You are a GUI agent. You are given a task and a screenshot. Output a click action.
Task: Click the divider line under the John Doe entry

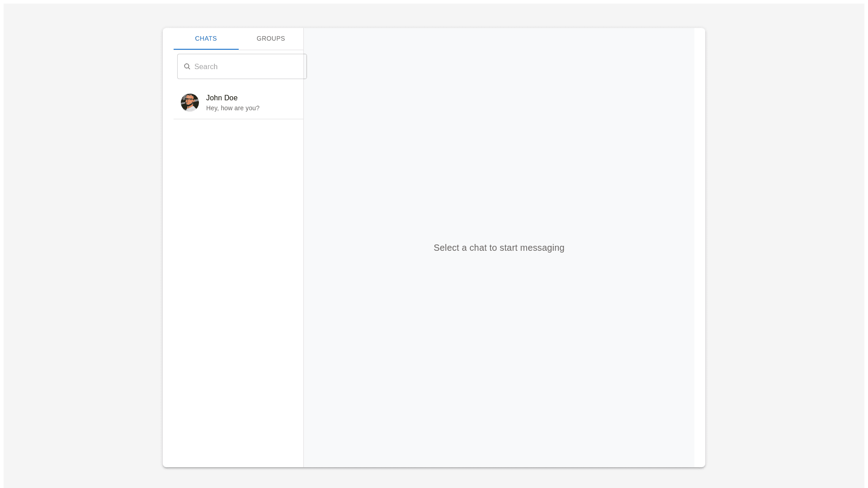[238, 119]
